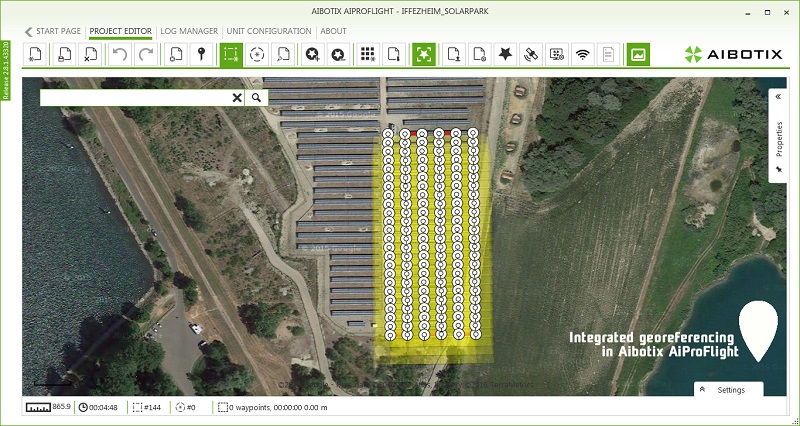The height and width of the screenshot is (426, 800).
Task: Save project to database icon
Action: (x=64, y=54)
